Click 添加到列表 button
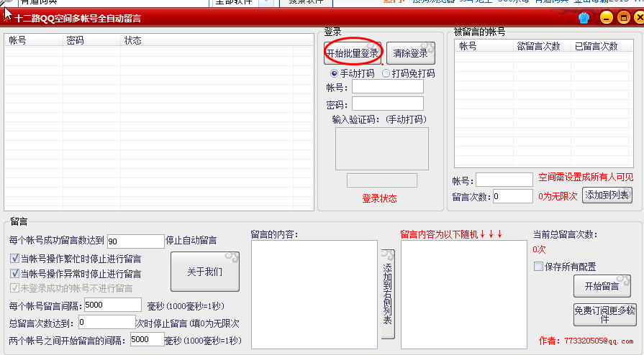Screen dimensions: 644x355 pyautogui.click(x=607, y=195)
